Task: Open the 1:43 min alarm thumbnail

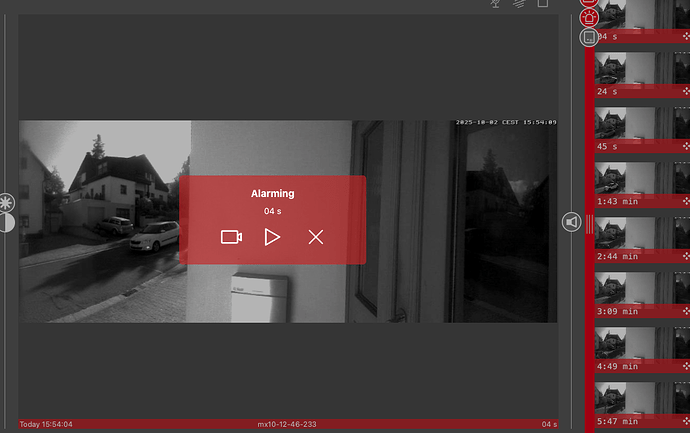Action: pos(642,185)
